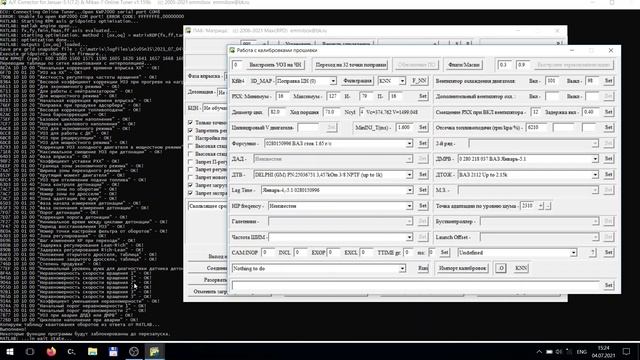Expand the ДТОЖ ВАЗ 2112 dropdown
Image resolution: width=640 pixels, height=360 pixels.
595,175
